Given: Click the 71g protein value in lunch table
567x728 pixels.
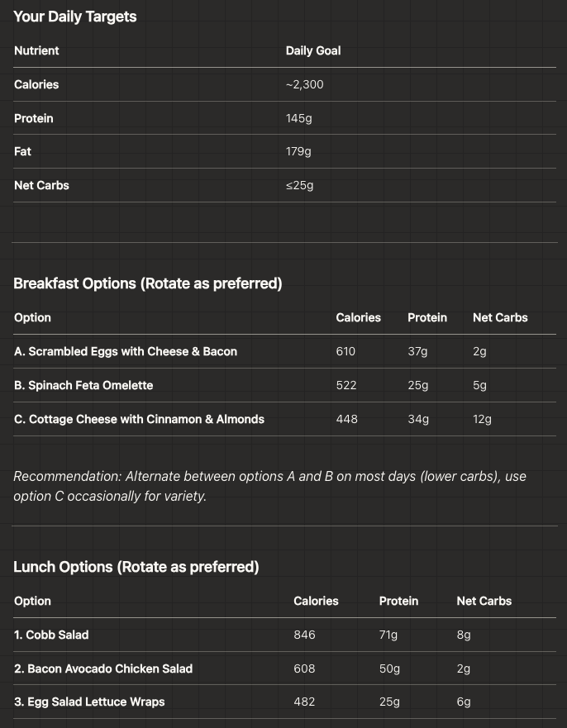Looking at the screenshot, I should click(388, 635).
